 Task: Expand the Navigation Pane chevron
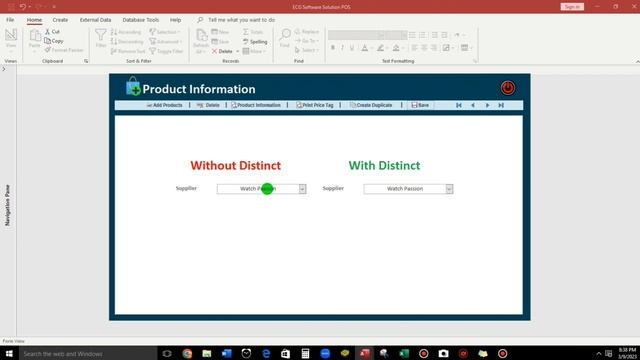tap(4, 69)
